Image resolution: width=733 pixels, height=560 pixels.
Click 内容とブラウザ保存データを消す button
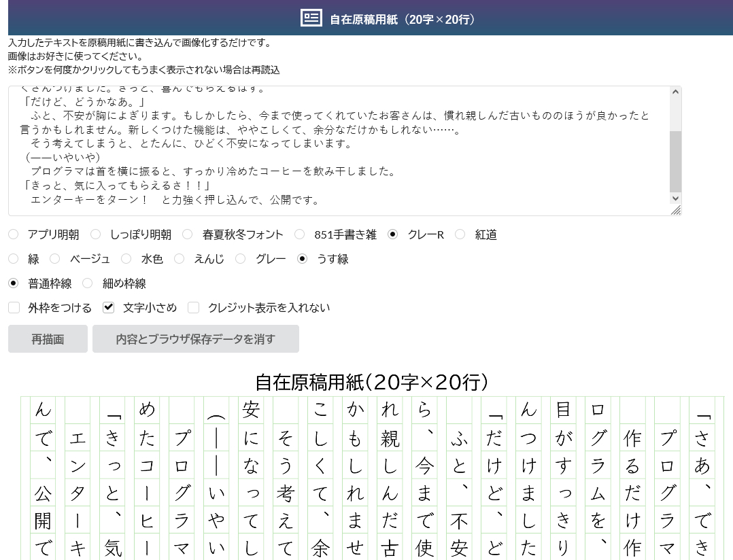tap(196, 339)
